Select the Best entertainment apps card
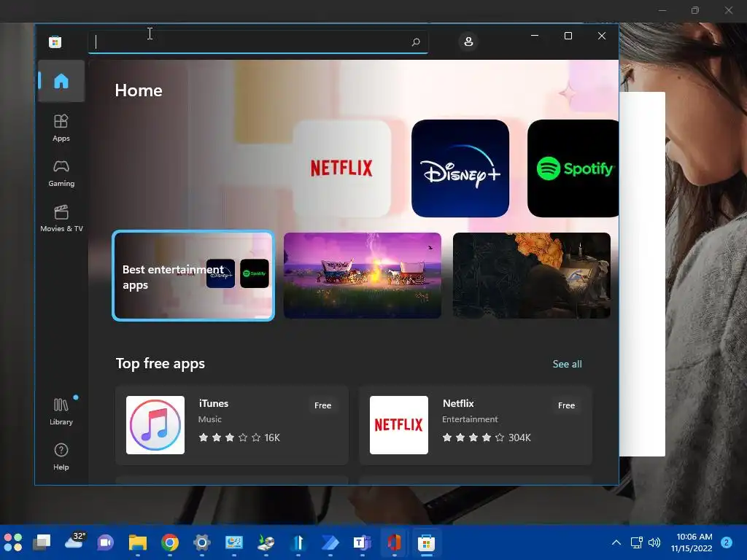This screenshot has height=560, width=747. click(x=193, y=276)
